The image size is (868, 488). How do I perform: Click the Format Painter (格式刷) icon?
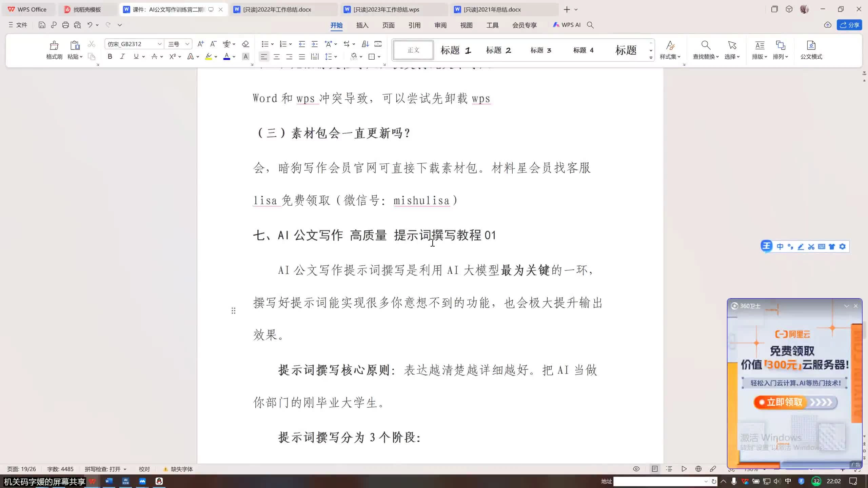(x=54, y=46)
